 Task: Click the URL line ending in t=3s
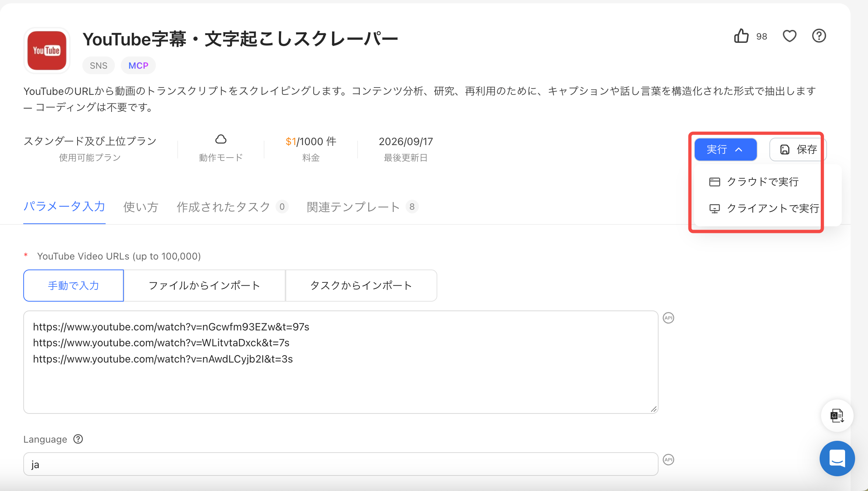coord(163,359)
